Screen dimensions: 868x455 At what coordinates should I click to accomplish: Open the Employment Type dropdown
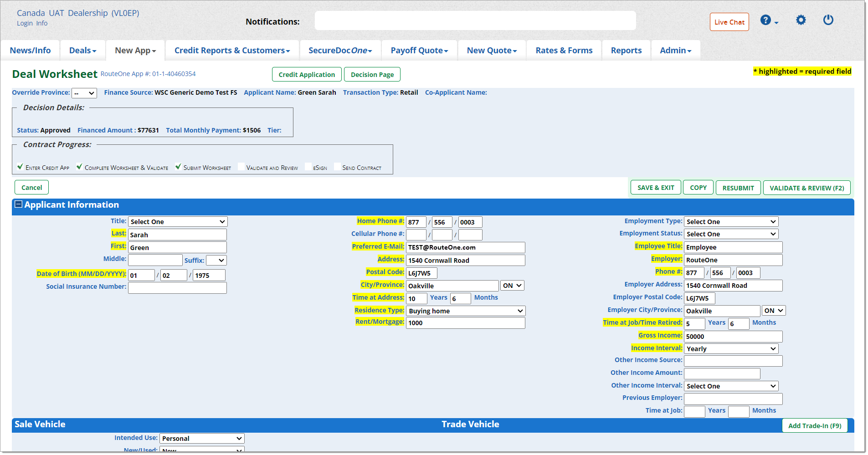(731, 222)
